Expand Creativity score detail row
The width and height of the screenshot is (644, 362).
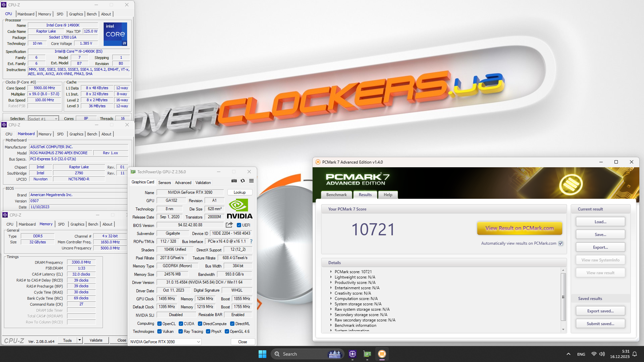(331, 293)
